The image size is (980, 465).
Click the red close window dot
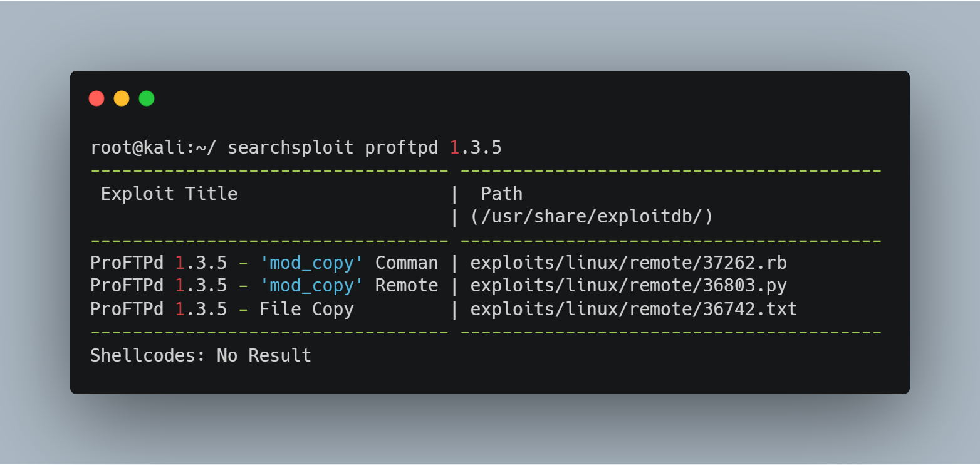tap(96, 98)
